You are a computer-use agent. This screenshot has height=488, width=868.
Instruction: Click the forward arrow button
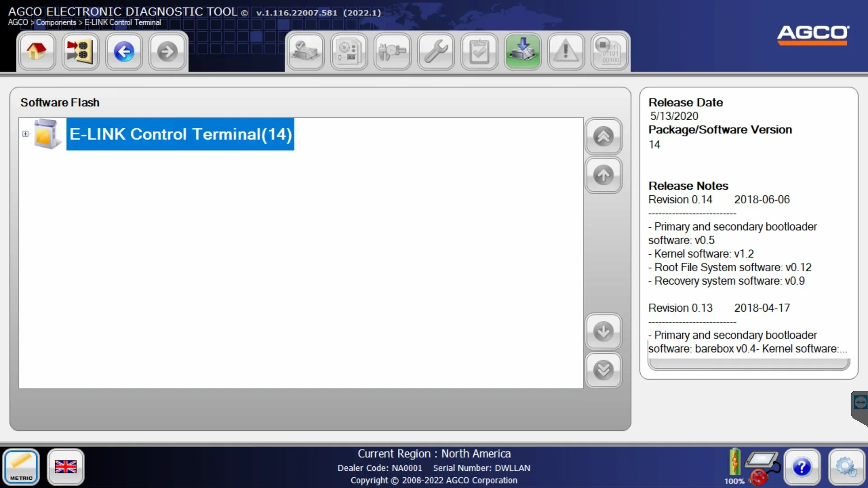coord(167,52)
